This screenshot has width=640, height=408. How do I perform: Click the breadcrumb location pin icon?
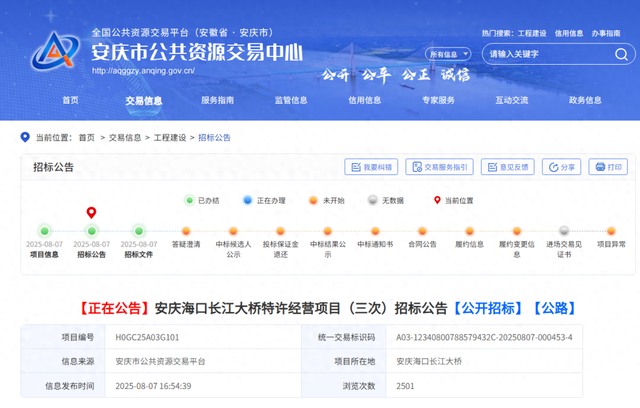(x=25, y=137)
